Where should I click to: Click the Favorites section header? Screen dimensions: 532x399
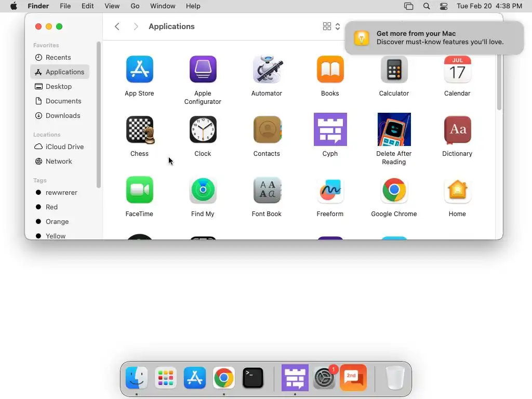point(46,45)
